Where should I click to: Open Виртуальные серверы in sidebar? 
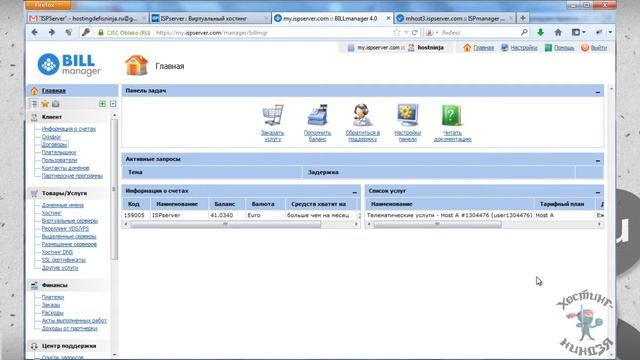tap(70, 221)
